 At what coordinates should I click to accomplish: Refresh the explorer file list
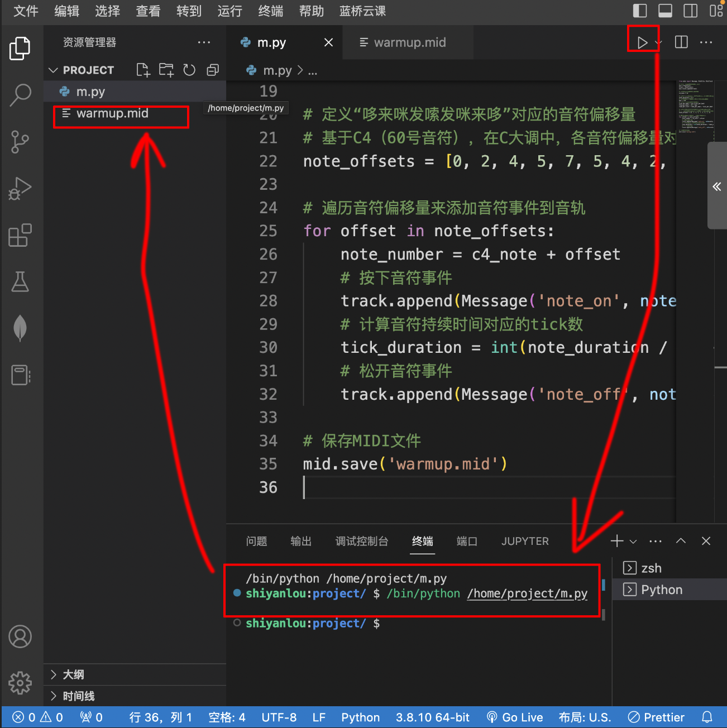click(189, 70)
